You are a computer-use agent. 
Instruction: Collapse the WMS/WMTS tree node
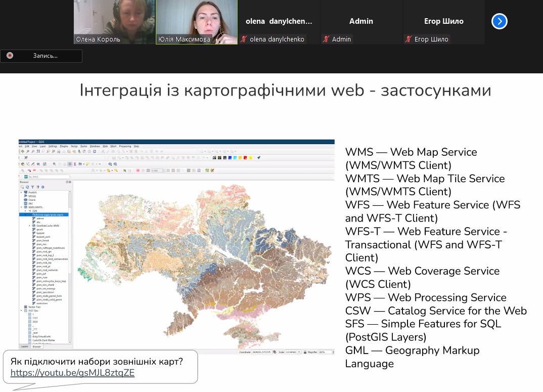pyautogui.click(x=21, y=207)
